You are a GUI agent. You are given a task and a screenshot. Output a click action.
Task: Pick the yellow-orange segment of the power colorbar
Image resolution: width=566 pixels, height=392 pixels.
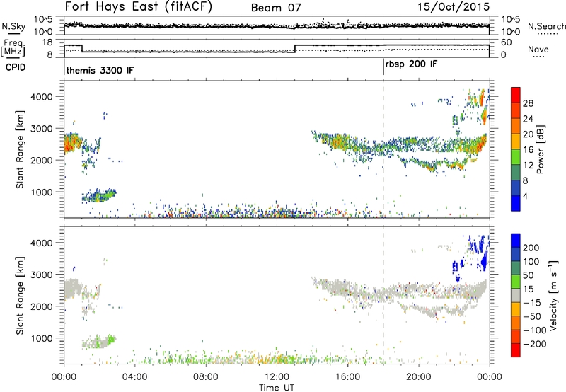click(x=516, y=141)
